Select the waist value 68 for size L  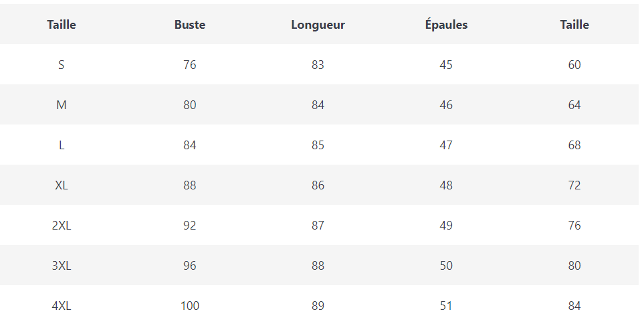click(x=574, y=145)
